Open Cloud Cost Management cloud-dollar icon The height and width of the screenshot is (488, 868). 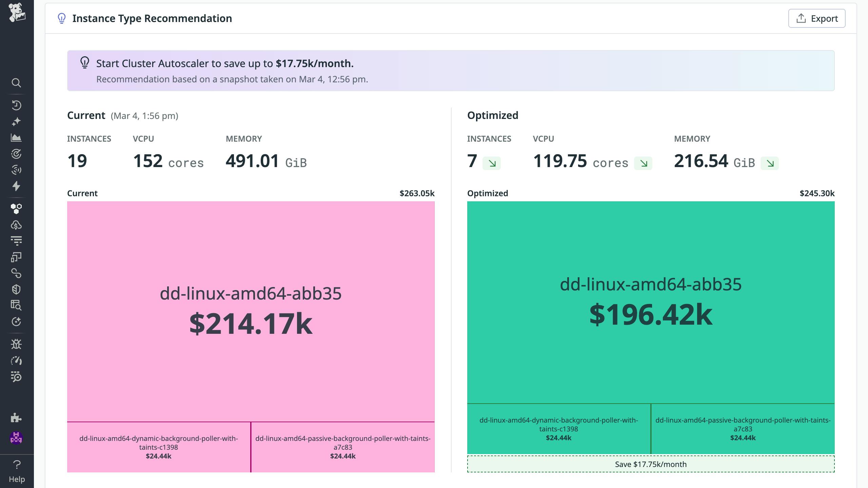click(x=17, y=225)
